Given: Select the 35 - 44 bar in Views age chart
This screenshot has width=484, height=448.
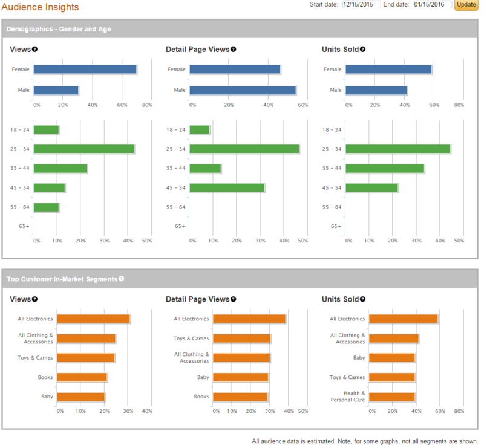Looking at the screenshot, I should [60, 169].
